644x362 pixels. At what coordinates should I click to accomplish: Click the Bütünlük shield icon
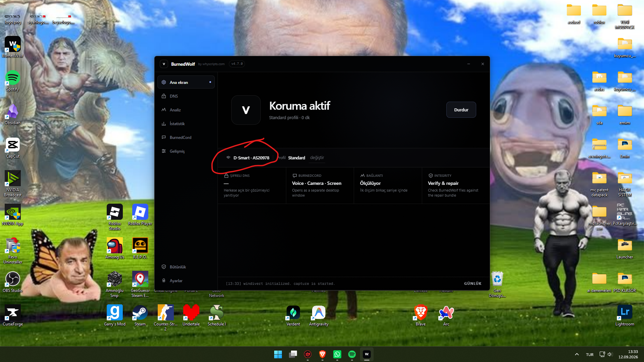pos(164,267)
